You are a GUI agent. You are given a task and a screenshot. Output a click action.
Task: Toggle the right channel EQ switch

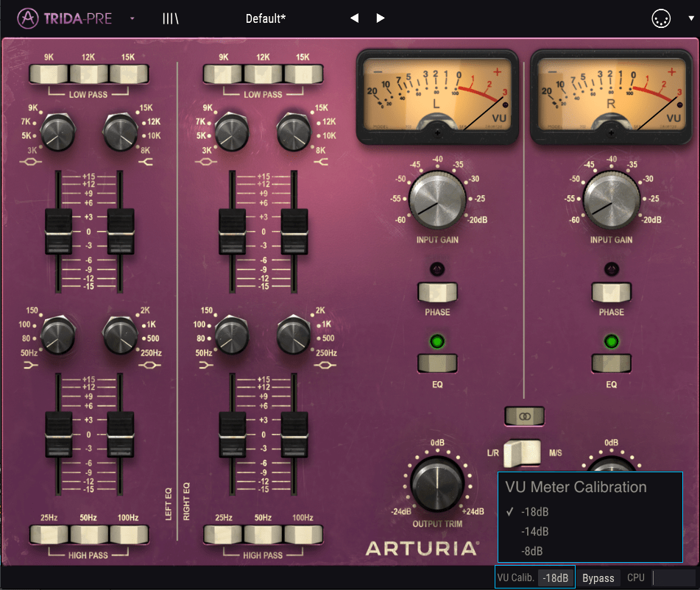(x=611, y=363)
